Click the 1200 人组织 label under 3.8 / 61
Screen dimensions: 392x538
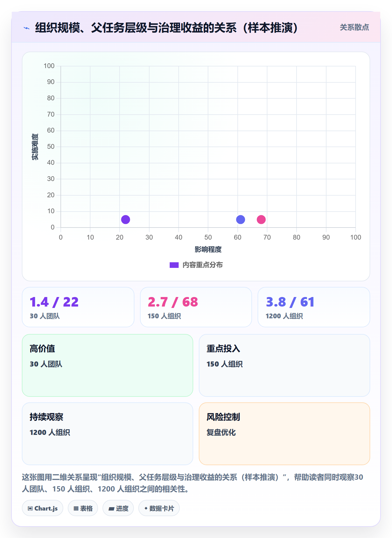pos(284,316)
